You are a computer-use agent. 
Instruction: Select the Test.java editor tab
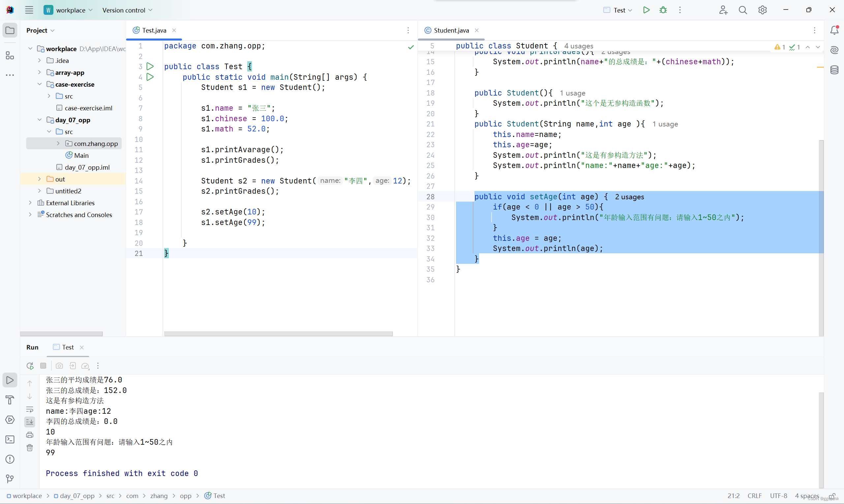(x=154, y=30)
